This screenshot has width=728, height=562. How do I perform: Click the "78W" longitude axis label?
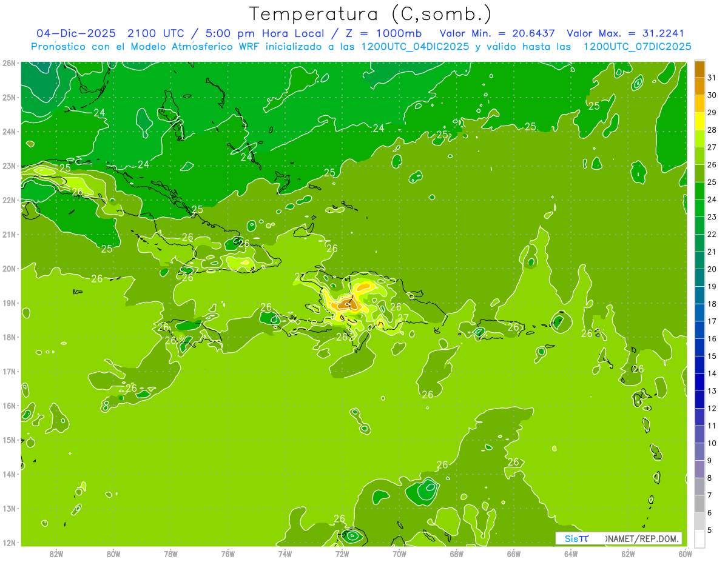170,554
